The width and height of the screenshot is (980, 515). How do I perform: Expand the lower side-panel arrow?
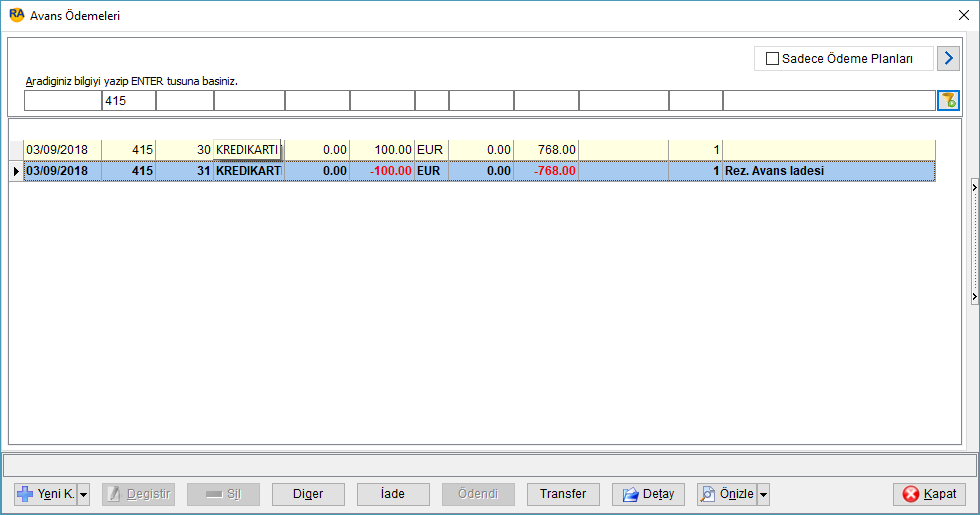[x=974, y=296]
